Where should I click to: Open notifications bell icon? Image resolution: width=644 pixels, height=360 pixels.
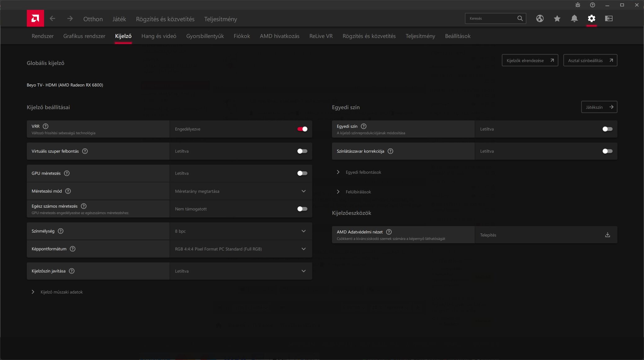point(574,19)
